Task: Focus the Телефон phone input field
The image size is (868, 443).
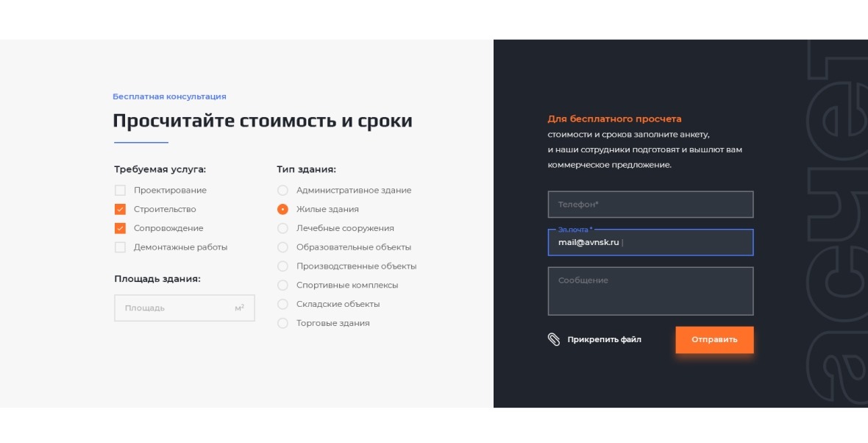Action: pyautogui.click(x=650, y=205)
